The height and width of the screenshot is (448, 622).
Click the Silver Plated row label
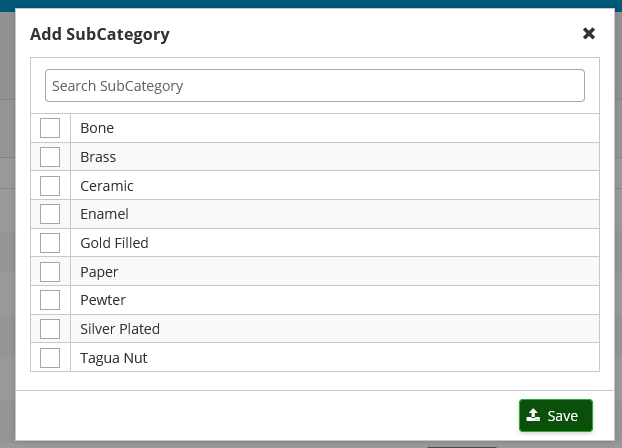point(120,329)
